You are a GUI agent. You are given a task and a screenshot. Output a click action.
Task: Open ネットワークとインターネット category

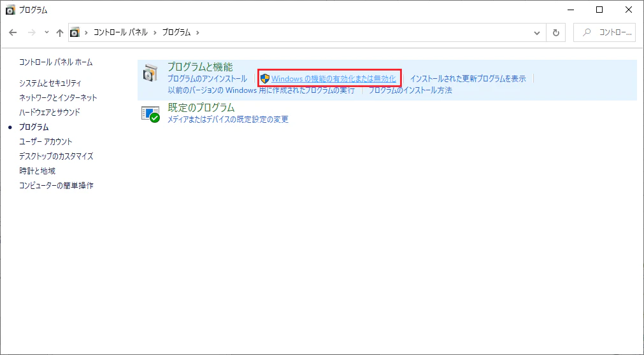58,98
